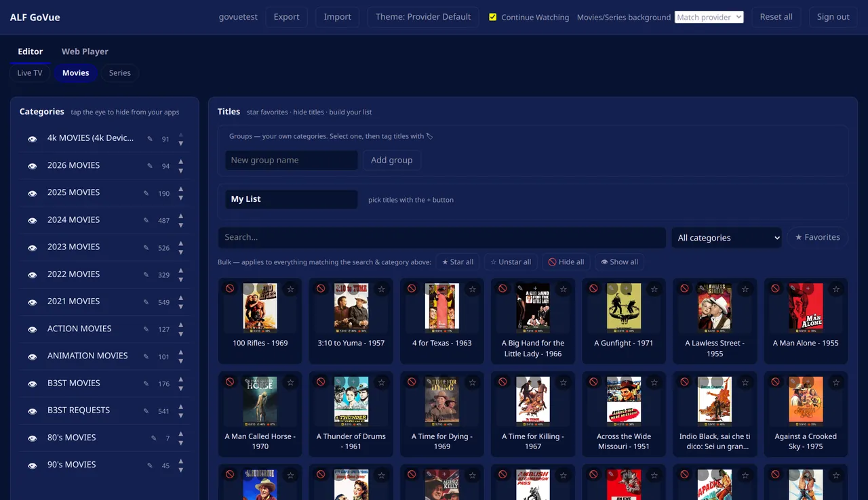Star Across the Wide Missouri - 1951
Image resolution: width=868 pixels, height=500 pixels.
click(x=654, y=383)
